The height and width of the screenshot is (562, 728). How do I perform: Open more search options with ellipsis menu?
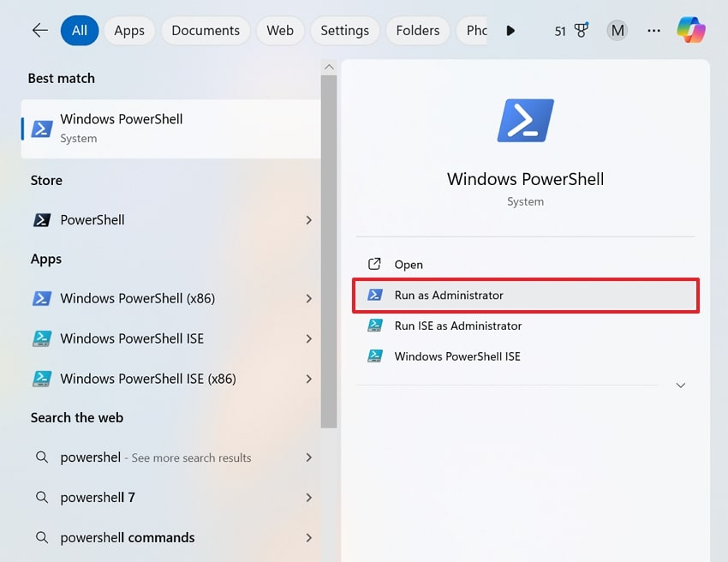click(x=653, y=30)
